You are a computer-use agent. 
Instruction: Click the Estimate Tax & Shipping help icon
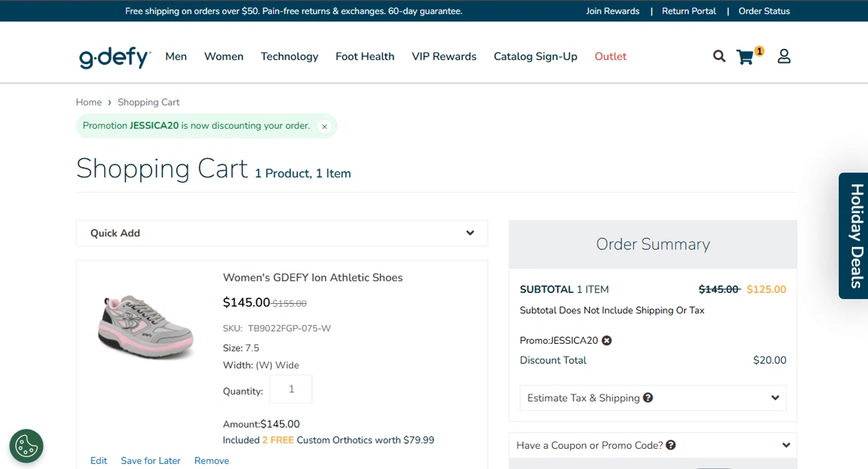click(648, 398)
